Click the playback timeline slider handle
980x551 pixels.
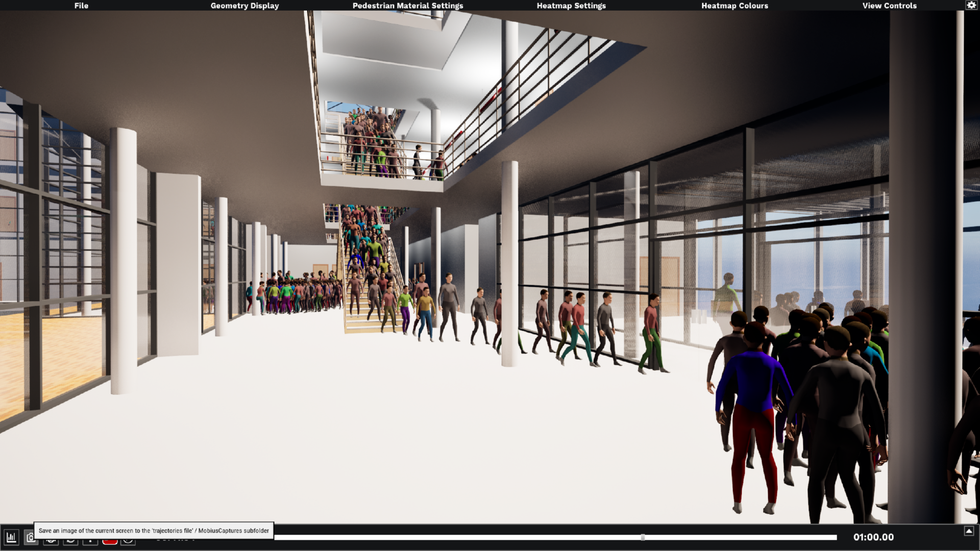pos(643,537)
